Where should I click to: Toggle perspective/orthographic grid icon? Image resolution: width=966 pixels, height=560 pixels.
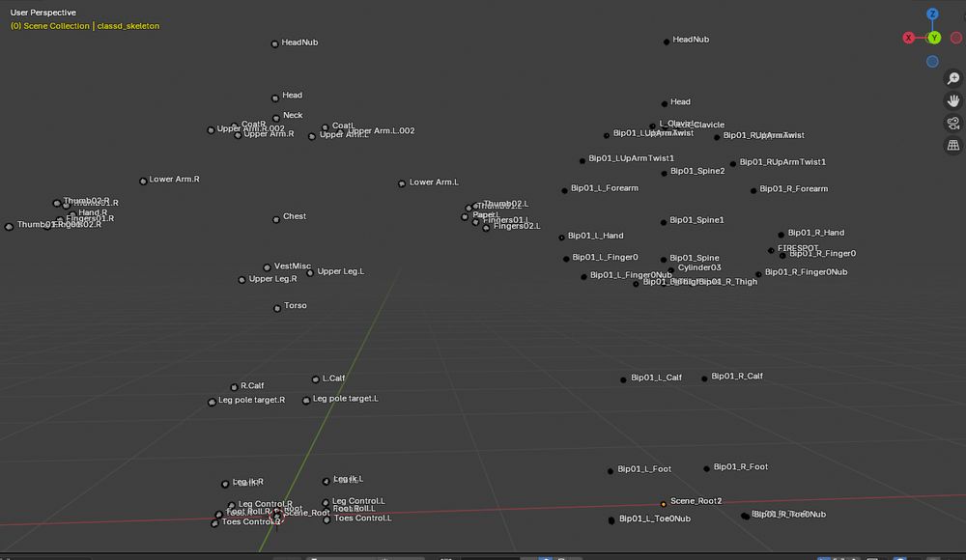[953, 146]
